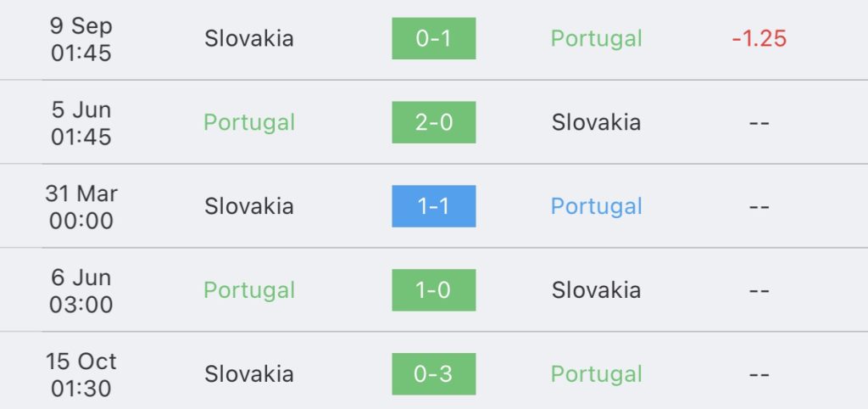Open the 1-0 Portugal vs Slovakia score

[433, 290]
